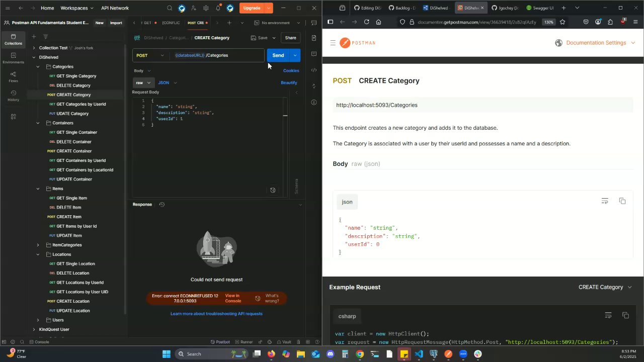Open the History sidebar panel

click(x=13, y=96)
